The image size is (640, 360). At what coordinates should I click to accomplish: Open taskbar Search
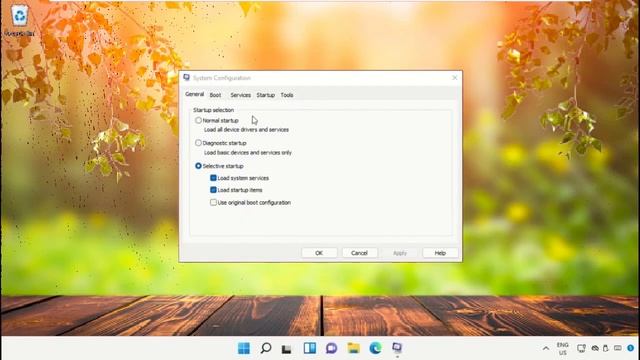pos(266,348)
